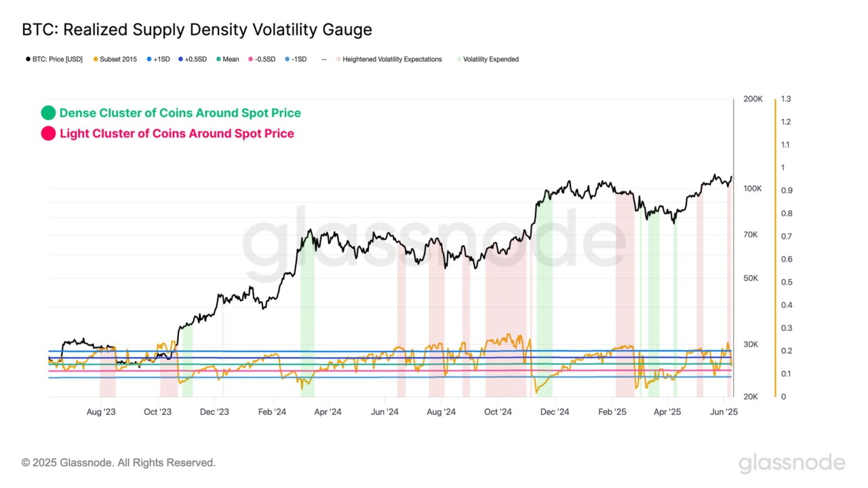This screenshot has width=868, height=488.
Task: Toggle the Mean legend entry
Action: [x=227, y=60]
